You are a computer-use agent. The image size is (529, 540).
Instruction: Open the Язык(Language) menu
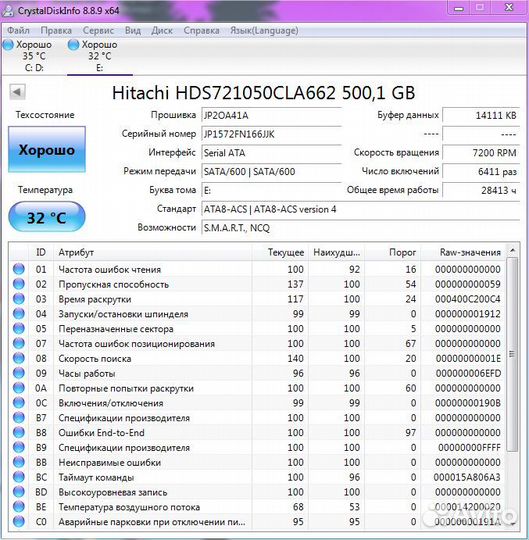click(264, 31)
